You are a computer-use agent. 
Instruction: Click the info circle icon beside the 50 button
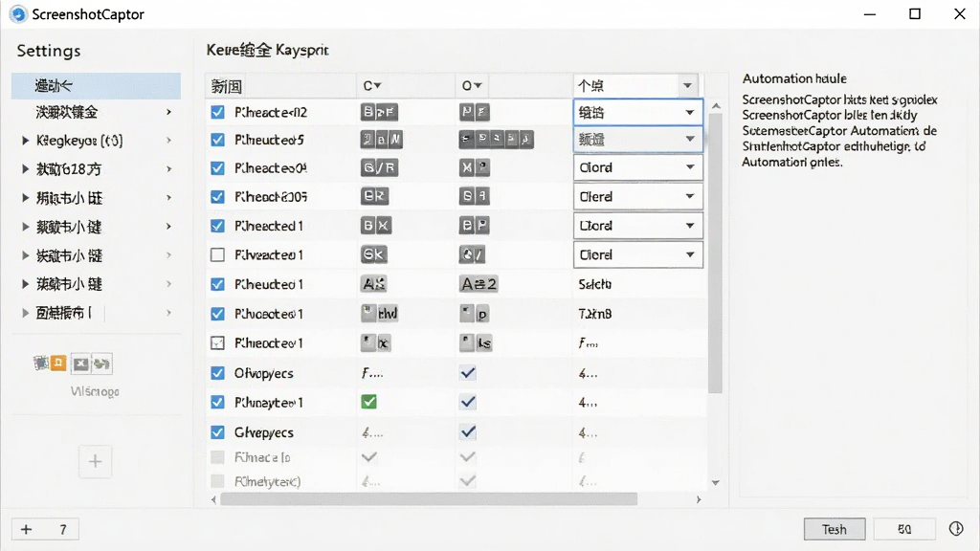pyautogui.click(x=956, y=528)
